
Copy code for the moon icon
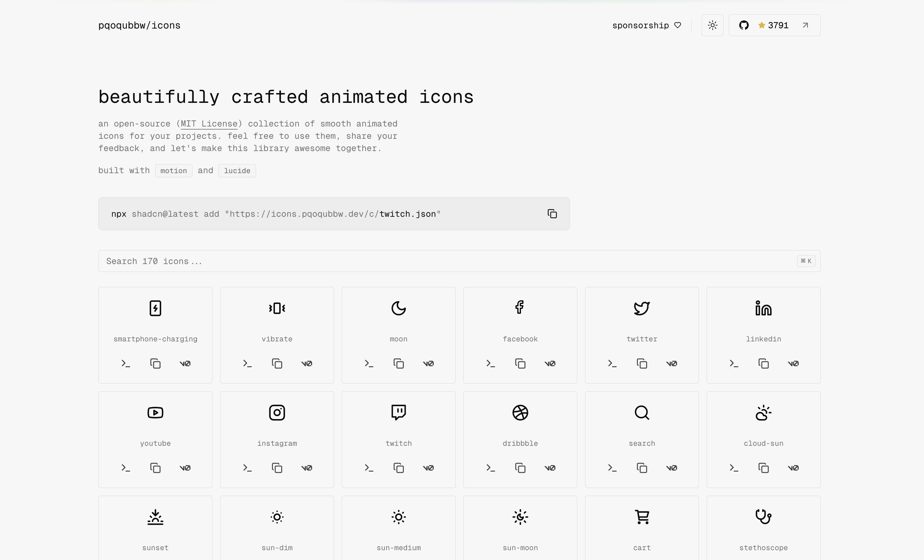click(x=399, y=363)
